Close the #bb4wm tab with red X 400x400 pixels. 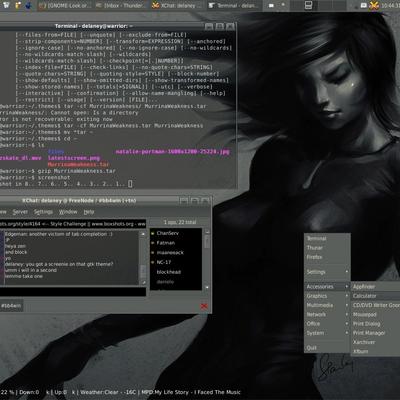pyautogui.click(x=204, y=306)
